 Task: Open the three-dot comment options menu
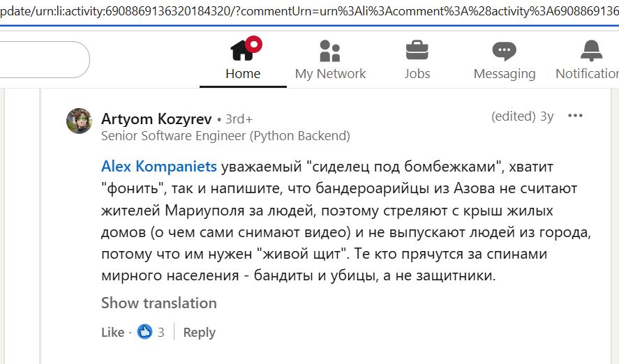click(x=575, y=116)
